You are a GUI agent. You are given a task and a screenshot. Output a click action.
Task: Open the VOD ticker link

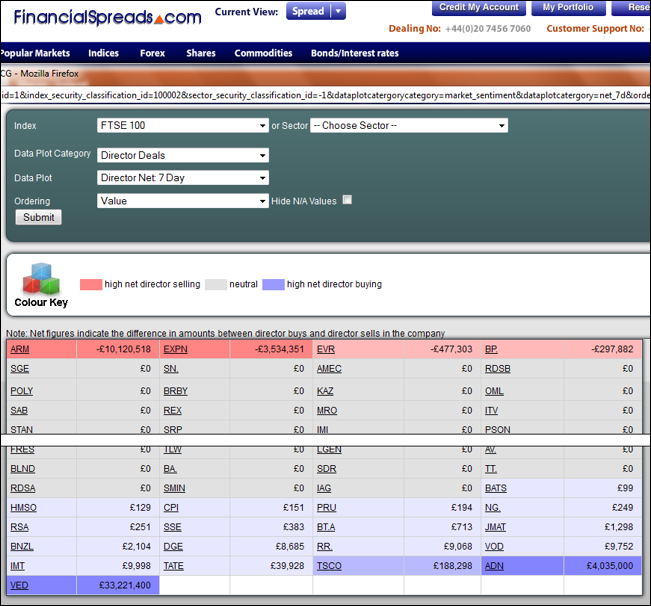click(x=494, y=546)
